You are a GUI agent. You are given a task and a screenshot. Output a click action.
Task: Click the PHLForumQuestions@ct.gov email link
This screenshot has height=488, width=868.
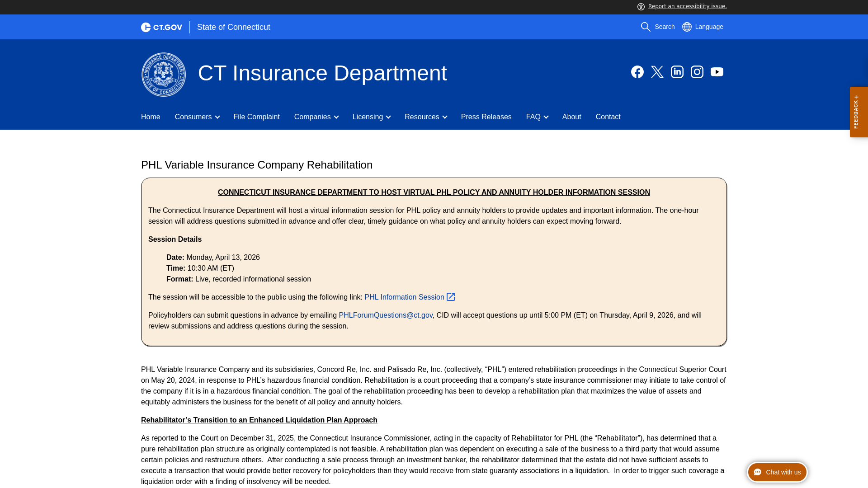click(x=386, y=315)
